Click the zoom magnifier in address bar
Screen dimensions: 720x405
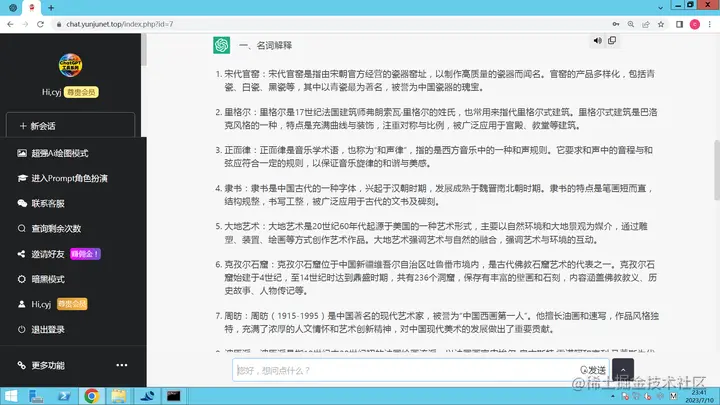pos(631,24)
